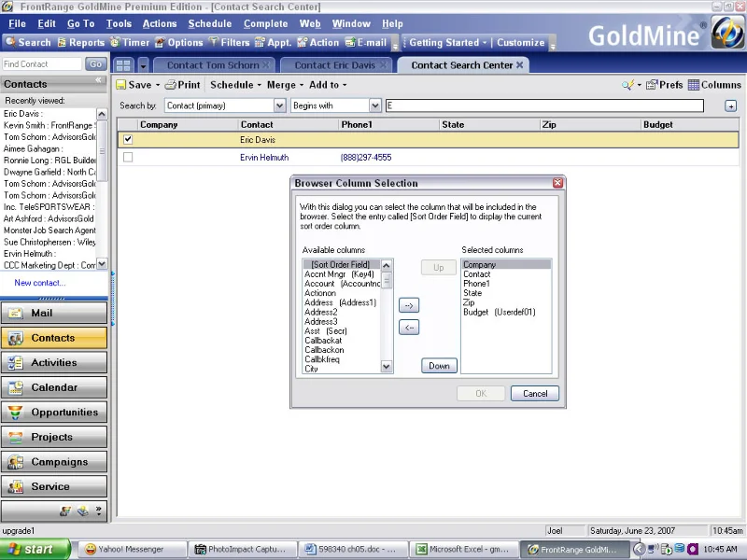
Task: Open Calendar in the navigation pane
Action: click(x=54, y=387)
